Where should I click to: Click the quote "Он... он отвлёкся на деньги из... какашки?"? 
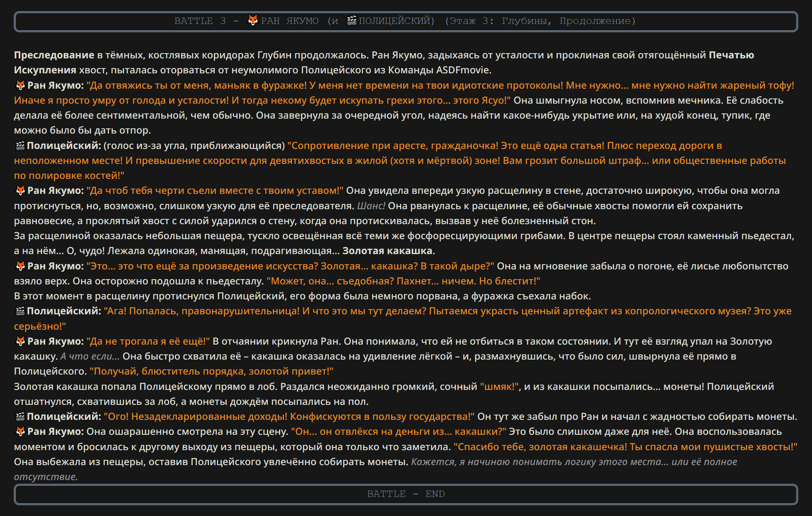(399, 431)
